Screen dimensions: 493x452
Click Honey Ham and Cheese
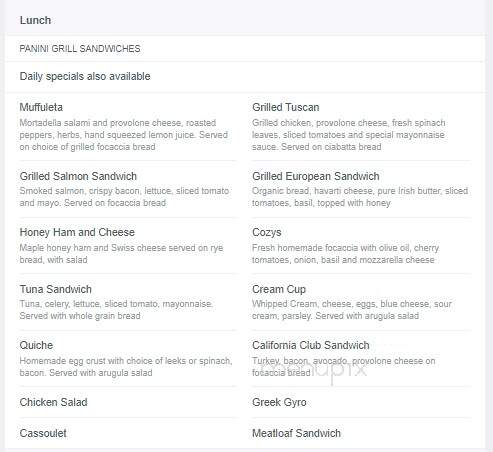(x=77, y=232)
